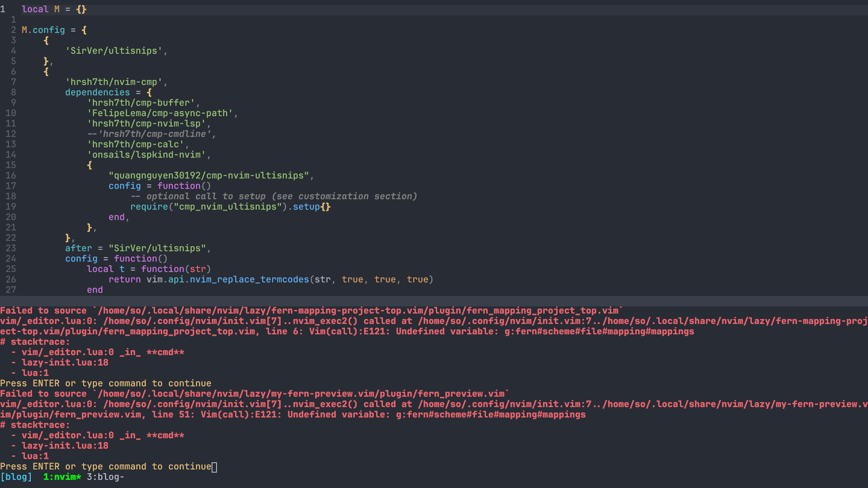Screen dimensions: 868x488
Task: Click the 'hrsh7th/cmp-buffer' string
Action: point(141,103)
